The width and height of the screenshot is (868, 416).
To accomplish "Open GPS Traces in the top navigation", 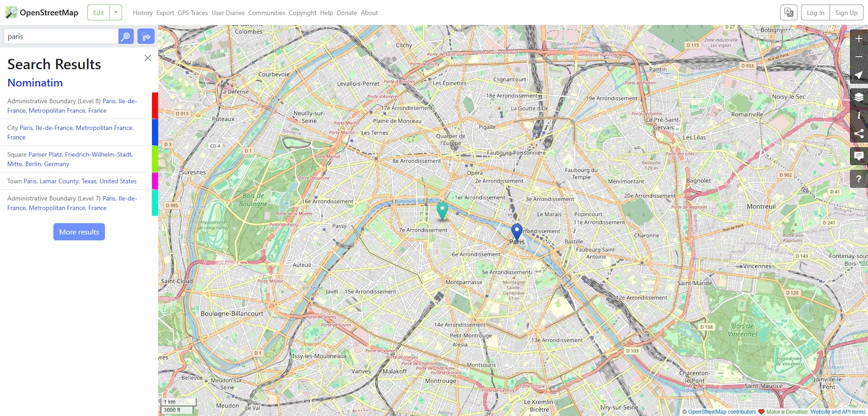I will pos(193,12).
